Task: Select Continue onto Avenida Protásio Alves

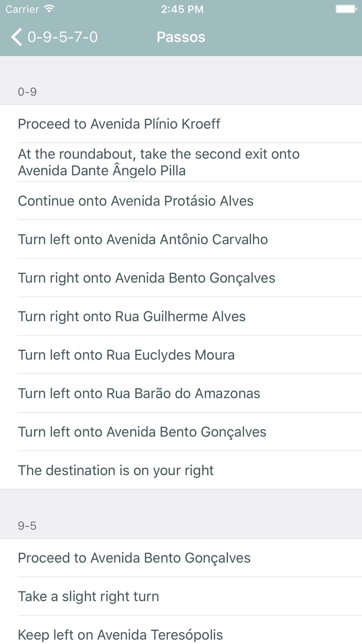Action: pos(181,201)
